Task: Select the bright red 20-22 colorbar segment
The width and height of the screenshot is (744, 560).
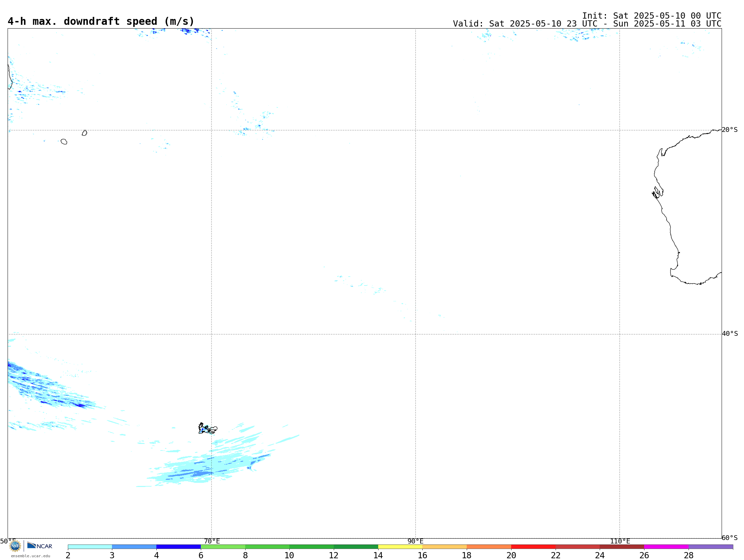Action: point(533,547)
